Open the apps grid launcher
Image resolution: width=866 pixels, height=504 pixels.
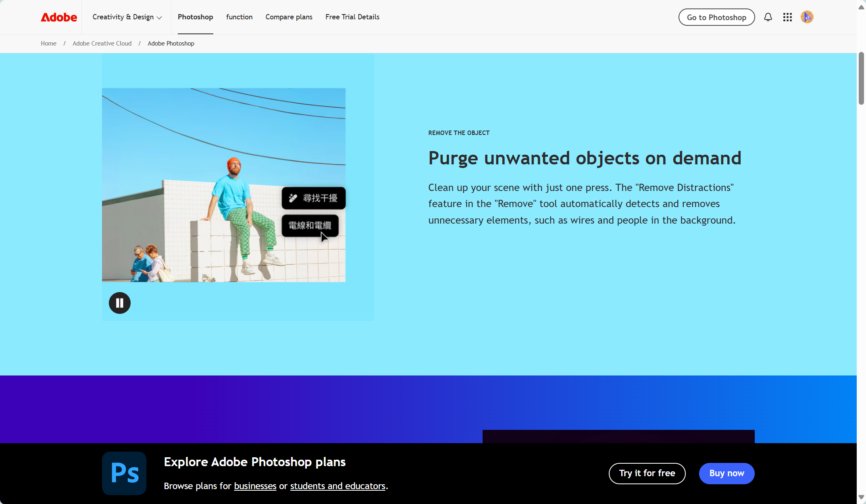(x=787, y=17)
